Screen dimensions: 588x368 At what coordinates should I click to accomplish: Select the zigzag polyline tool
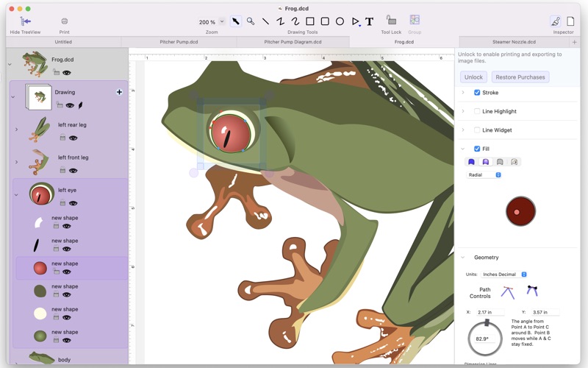coord(280,21)
